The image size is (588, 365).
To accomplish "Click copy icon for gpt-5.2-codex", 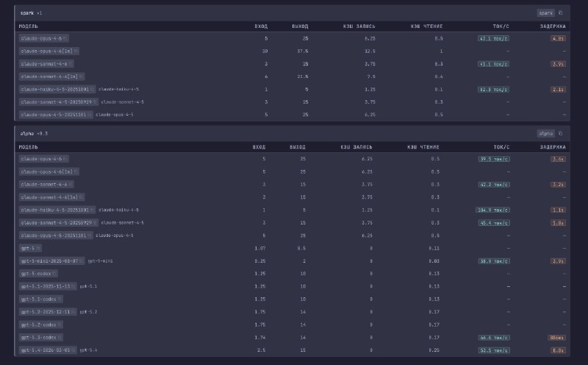I will [61, 324].
